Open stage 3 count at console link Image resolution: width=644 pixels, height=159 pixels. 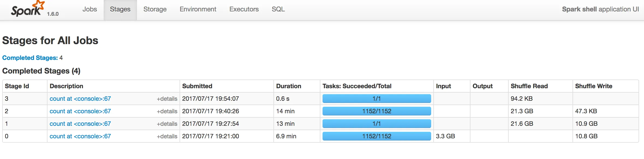[80, 99]
